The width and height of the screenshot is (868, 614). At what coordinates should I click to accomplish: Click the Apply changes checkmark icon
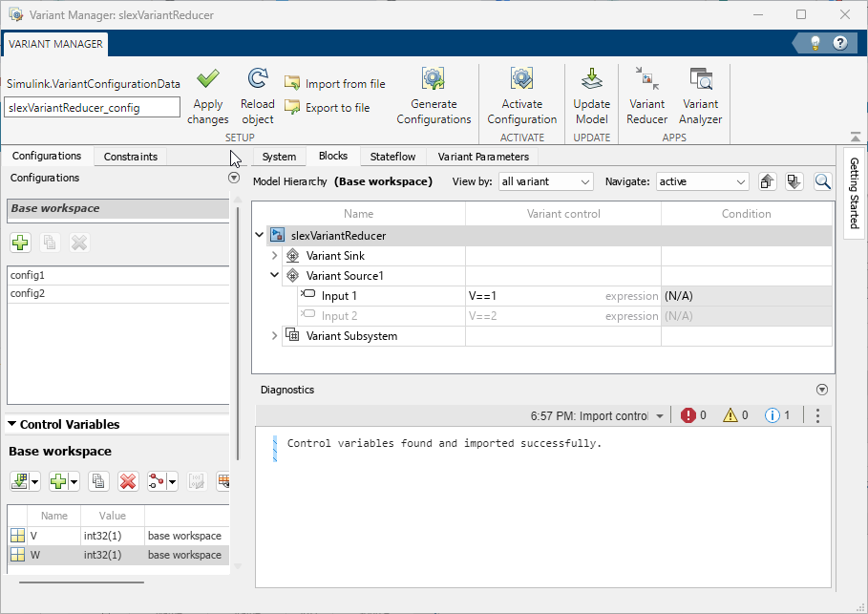(208, 79)
